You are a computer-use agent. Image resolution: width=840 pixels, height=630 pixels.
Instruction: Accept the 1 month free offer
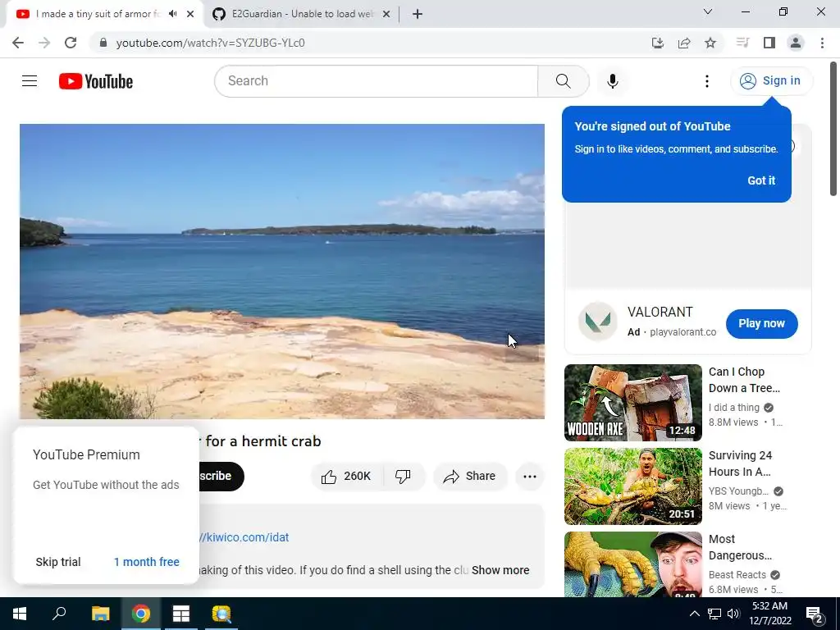tap(146, 562)
